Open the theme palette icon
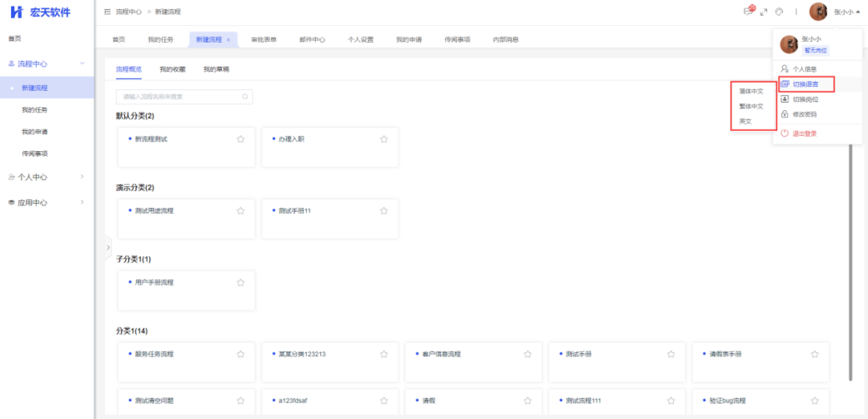 pyautogui.click(x=778, y=12)
